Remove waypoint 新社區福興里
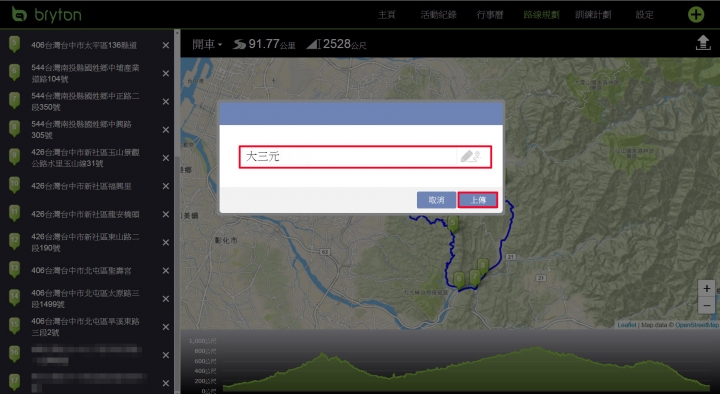The image size is (720, 394). coord(166,186)
